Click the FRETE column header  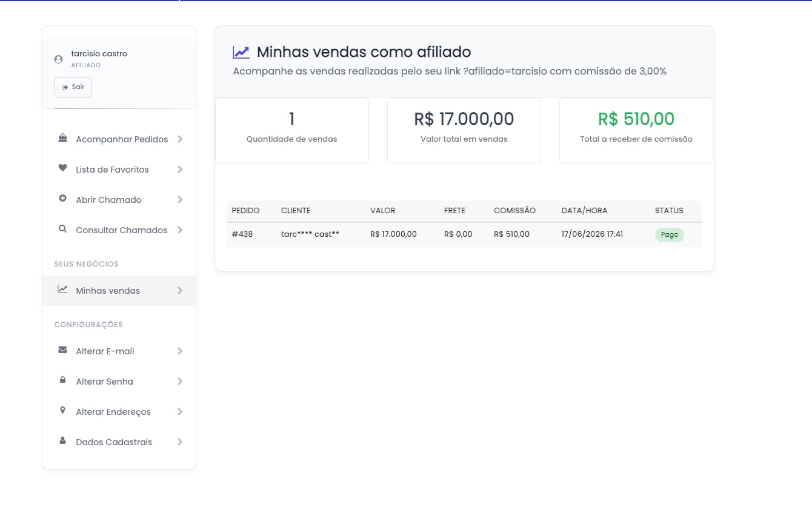click(454, 211)
